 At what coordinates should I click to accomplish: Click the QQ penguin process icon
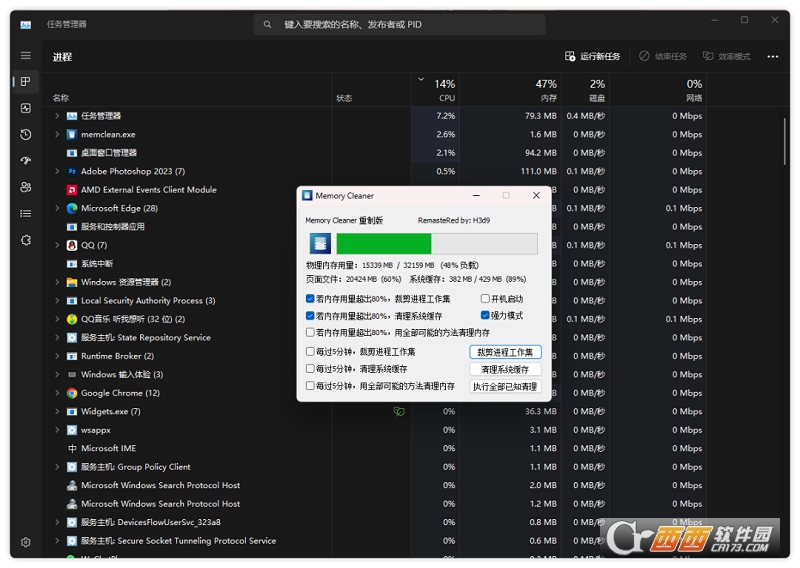72,245
